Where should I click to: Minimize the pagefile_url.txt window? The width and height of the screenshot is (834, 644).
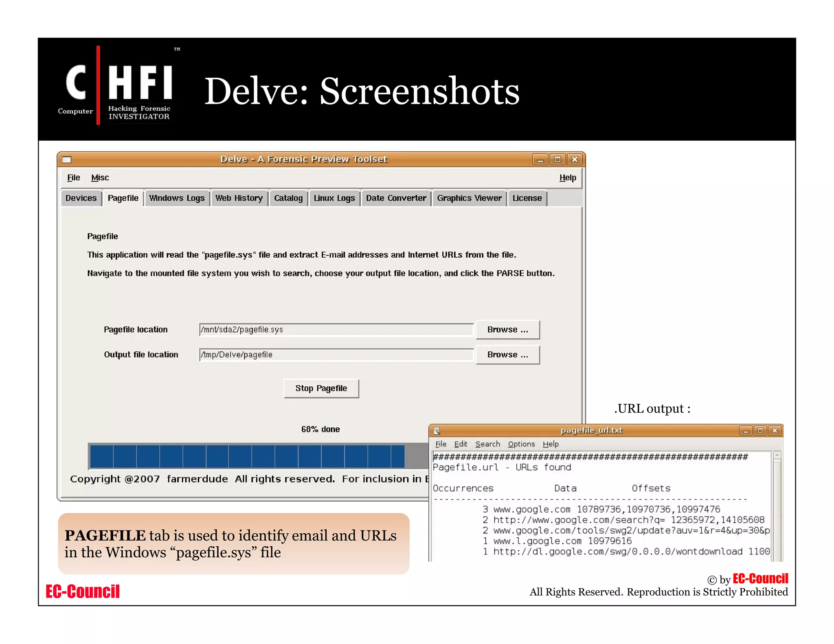coord(746,431)
